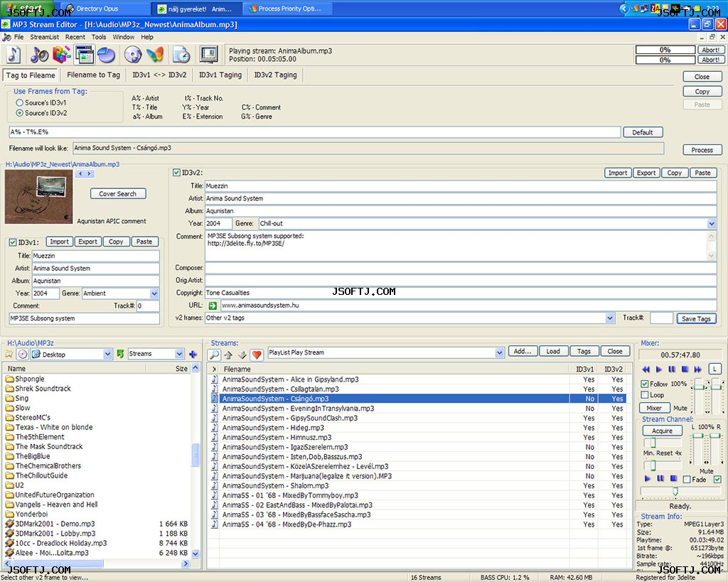Viewport: 728px width, 582px height.
Task: Pause the mixer playback
Action: (672, 369)
